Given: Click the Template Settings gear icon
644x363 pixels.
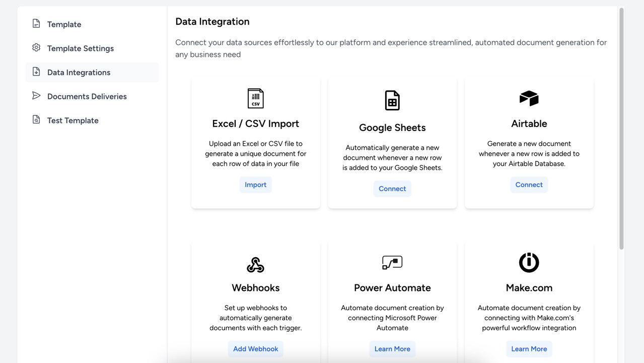Looking at the screenshot, I should [36, 48].
